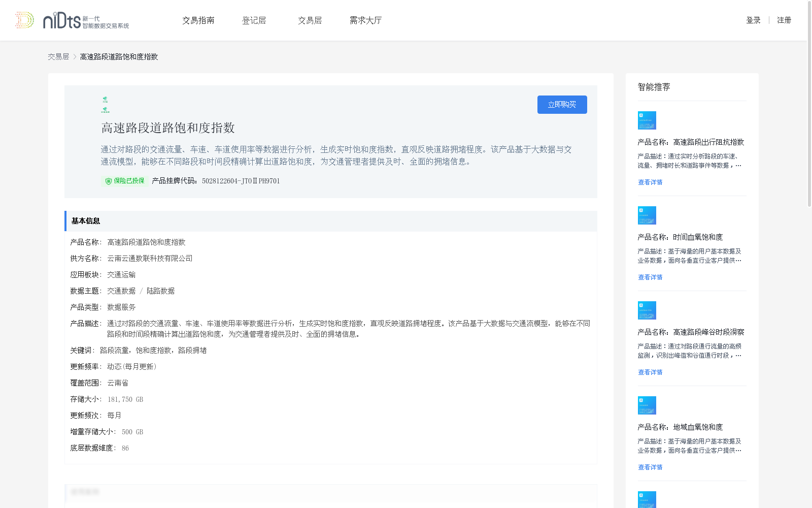This screenshot has height=508, width=812.
Task: Click recommended product 高速路段出行阻抗指数 title
Action: point(691,142)
